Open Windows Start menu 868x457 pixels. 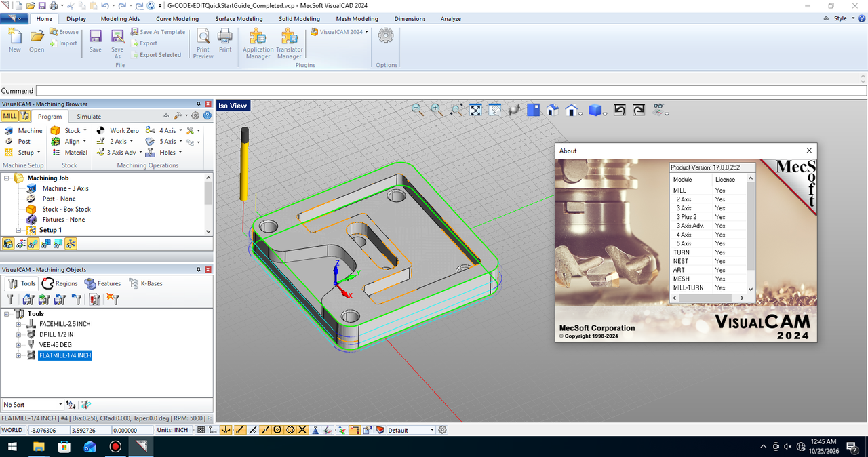click(13, 447)
